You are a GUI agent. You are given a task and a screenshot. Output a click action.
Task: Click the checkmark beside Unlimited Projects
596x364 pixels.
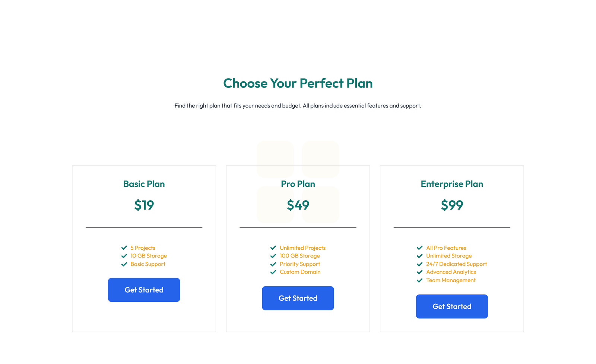coord(273,248)
